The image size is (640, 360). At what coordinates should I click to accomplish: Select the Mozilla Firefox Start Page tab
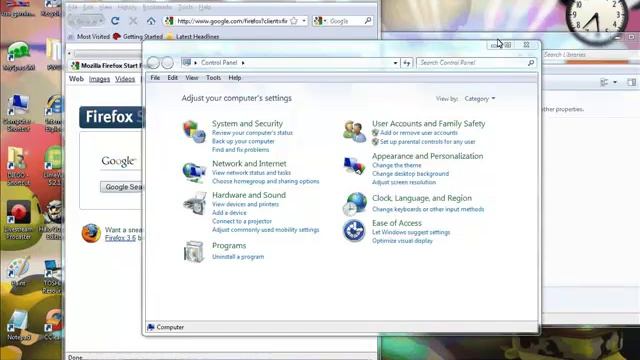click(x=106, y=65)
